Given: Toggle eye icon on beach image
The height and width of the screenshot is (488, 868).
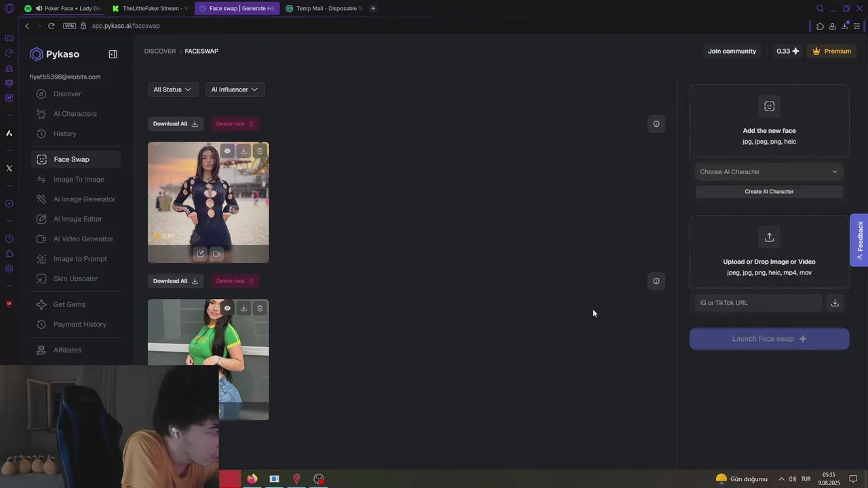Looking at the screenshot, I should tap(227, 151).
